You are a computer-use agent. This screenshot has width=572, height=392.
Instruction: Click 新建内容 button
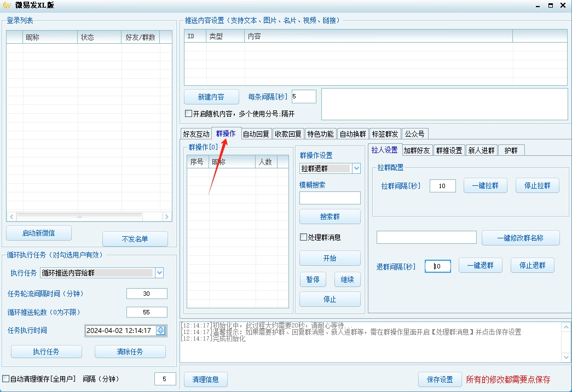click(211, 97)
